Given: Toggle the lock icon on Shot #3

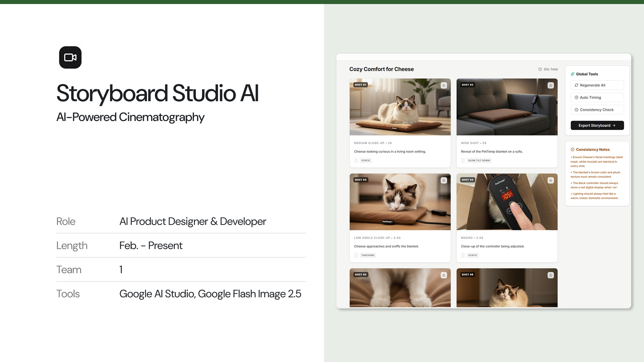Looking at the screenshot, I should 444,180.
